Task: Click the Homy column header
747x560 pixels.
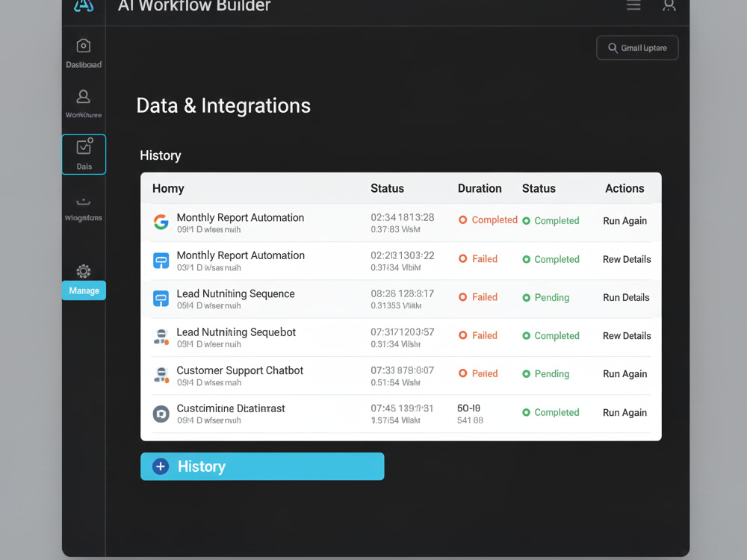Action: click(168, 189)
